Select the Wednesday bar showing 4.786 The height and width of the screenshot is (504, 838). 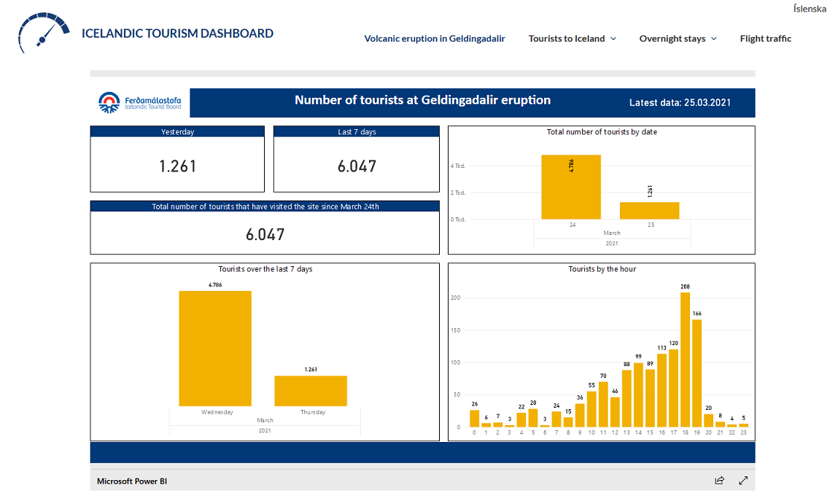215,349
